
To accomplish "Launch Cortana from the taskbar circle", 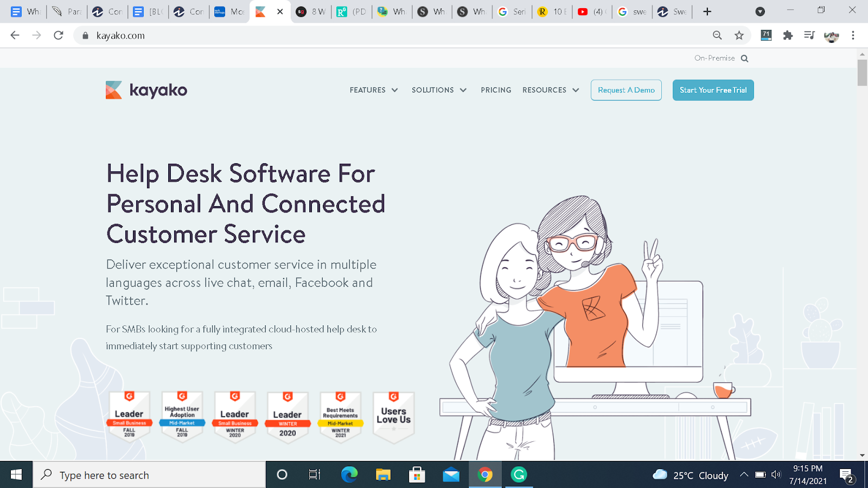I will click(282, 475).
